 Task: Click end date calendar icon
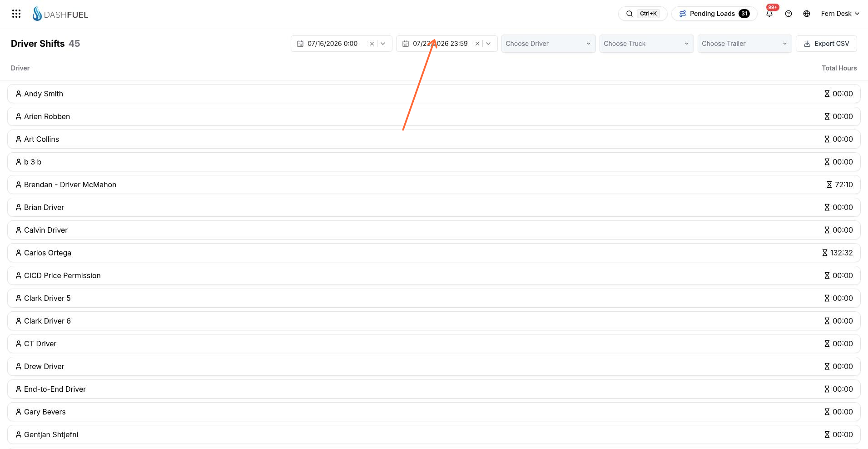tap(406, 44)
